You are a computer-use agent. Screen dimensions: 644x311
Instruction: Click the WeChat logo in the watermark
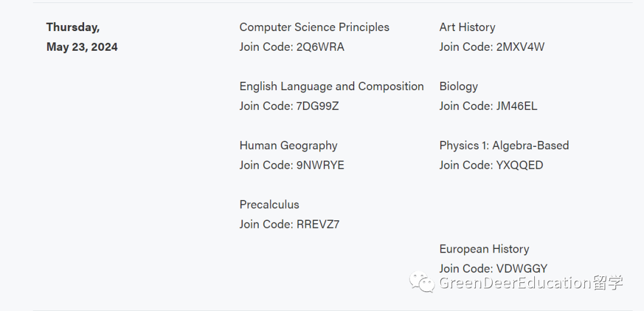coord(422,282)
